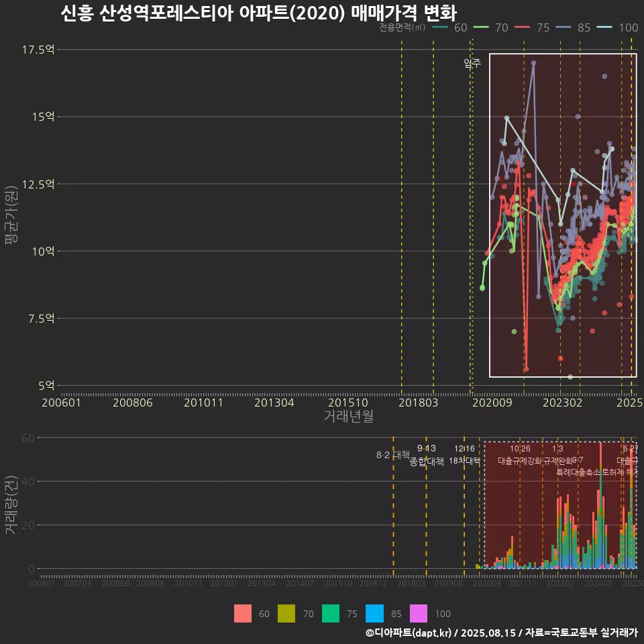Screen dimensions: 644x644
Task: Click the 200601 label on price chart x-axis
Action: click(x=61, y=402)
